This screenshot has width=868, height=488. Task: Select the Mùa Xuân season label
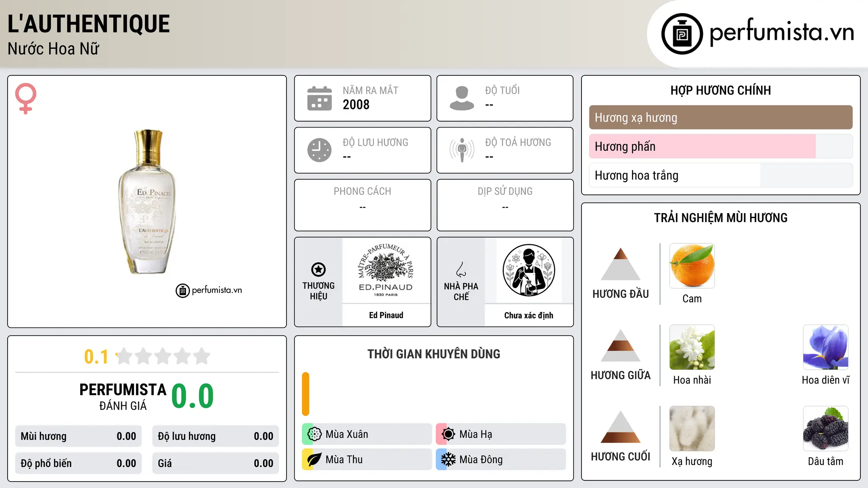click(x=347, y=434)
